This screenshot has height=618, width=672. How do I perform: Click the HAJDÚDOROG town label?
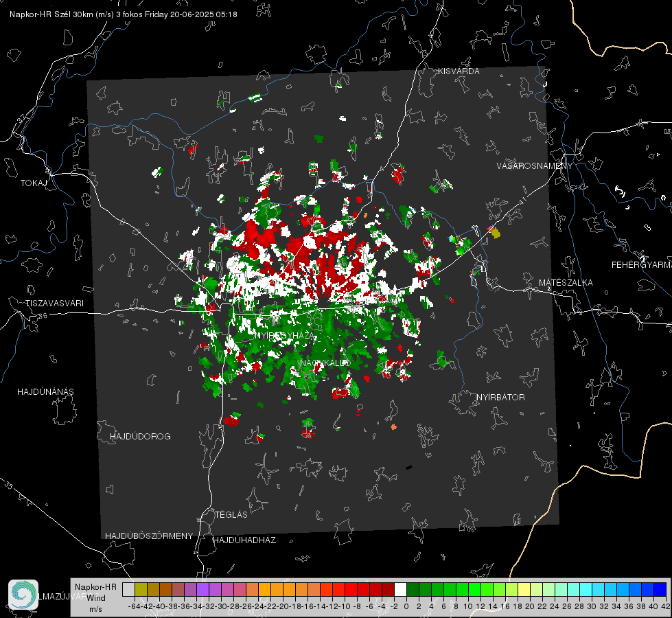(x=140, y=436)
